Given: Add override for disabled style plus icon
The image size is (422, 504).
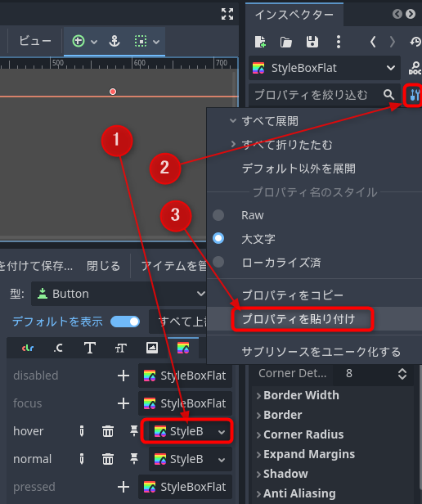Looking at the screenshot, I should [x=123, y=376].
